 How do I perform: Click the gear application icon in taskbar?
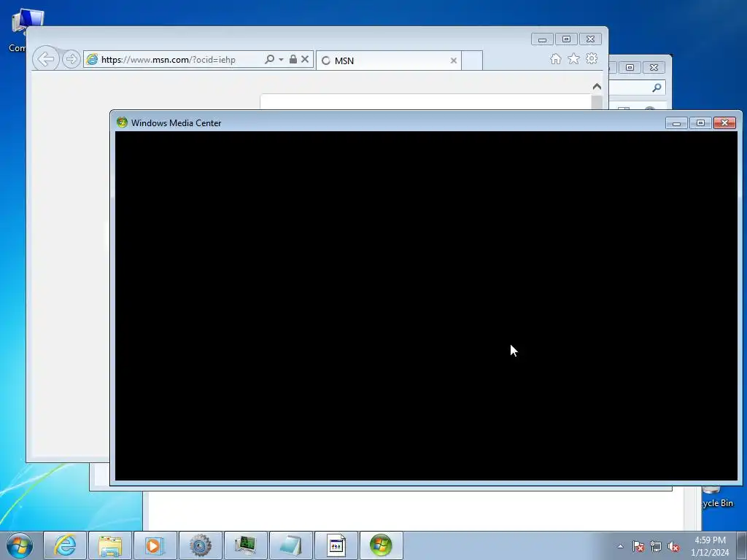coord(201,545)
